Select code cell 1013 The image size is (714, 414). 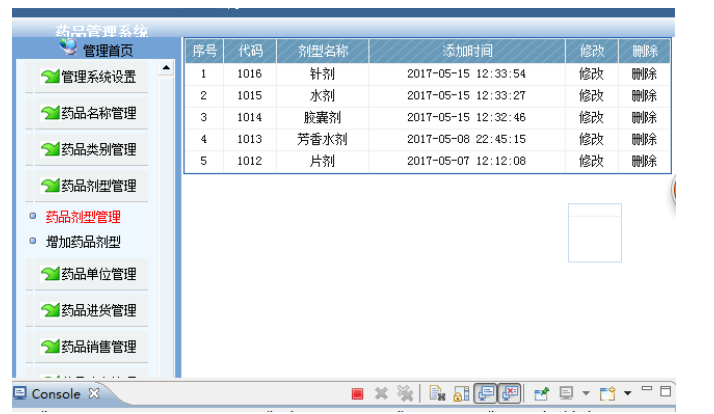point(250,139)
